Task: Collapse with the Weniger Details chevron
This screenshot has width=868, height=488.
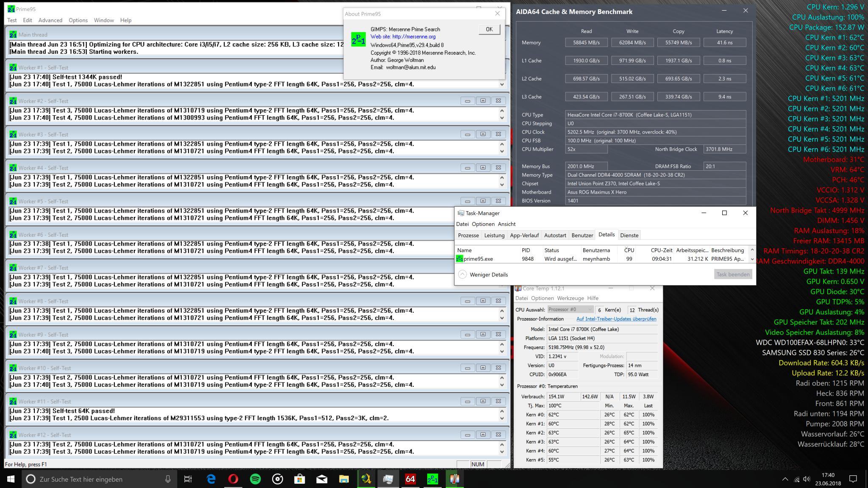Action: [462, 274]
